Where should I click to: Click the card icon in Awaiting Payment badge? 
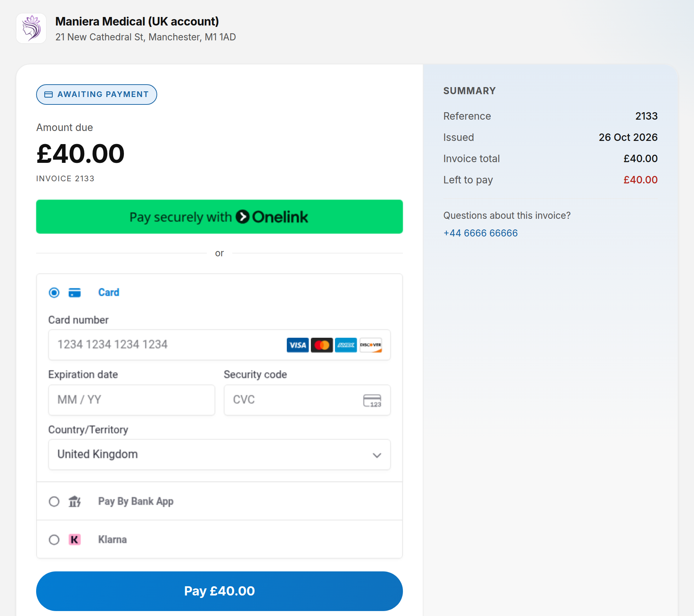pyautogui.click(x=49, y=95)
